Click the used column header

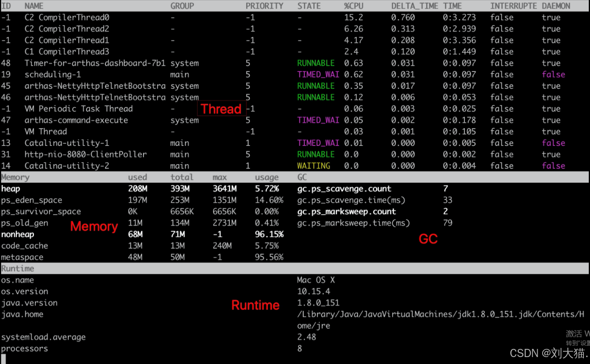pos(137,177)
